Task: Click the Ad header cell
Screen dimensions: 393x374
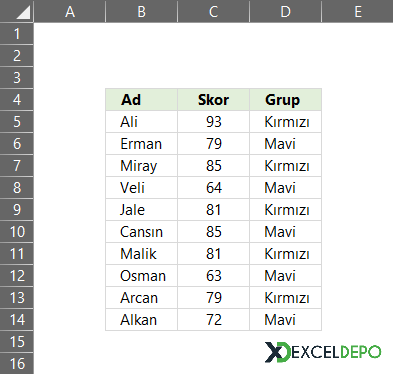Action: click(142, 100)
